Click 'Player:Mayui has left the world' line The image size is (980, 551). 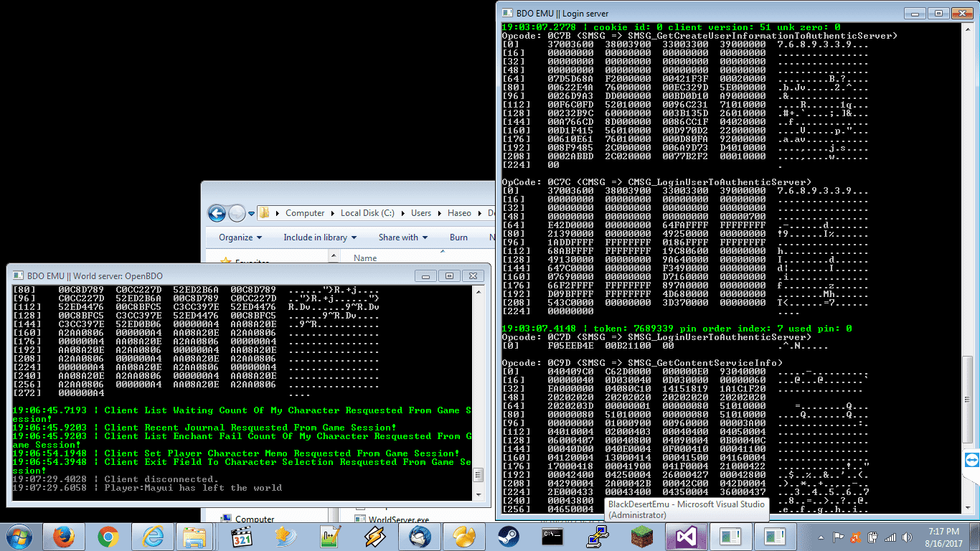point(147,488)
